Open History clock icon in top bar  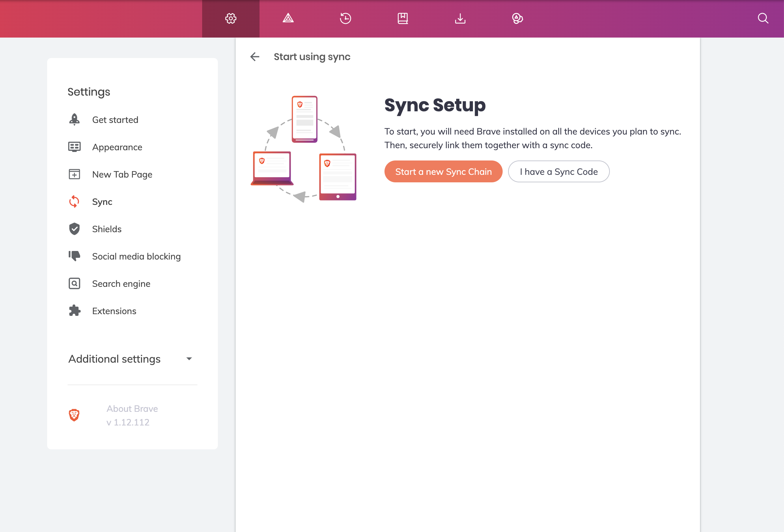pyautogui.click(x=345, y=18)
